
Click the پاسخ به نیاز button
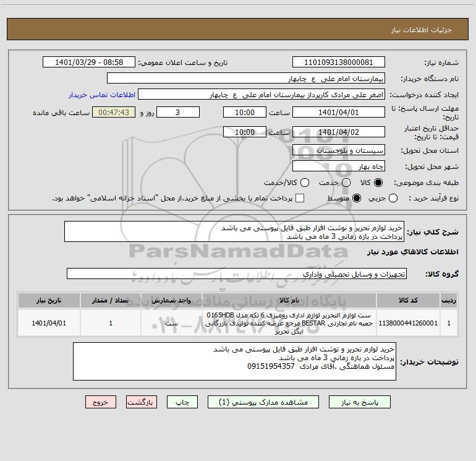(x=359, y=402)
